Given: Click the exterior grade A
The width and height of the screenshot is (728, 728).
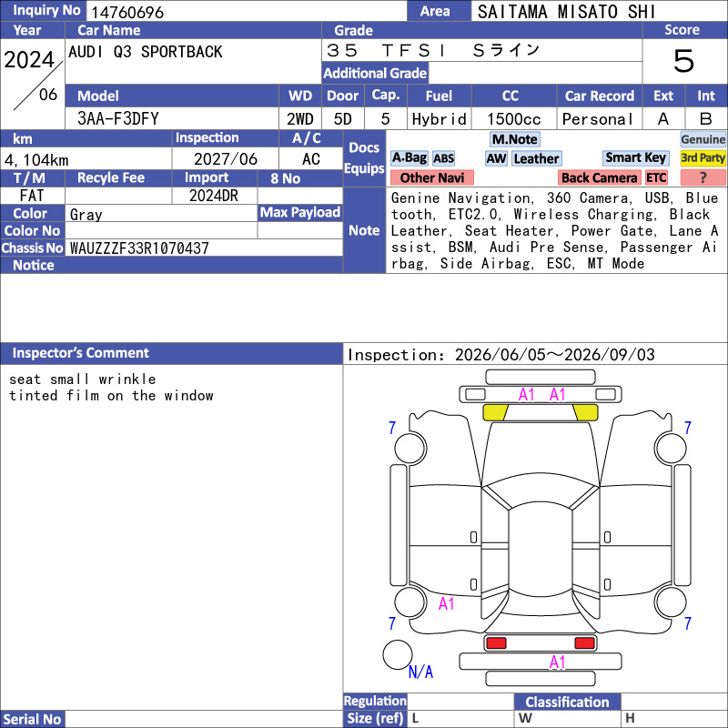Looking at the screenshot, I should coord(663,119).
